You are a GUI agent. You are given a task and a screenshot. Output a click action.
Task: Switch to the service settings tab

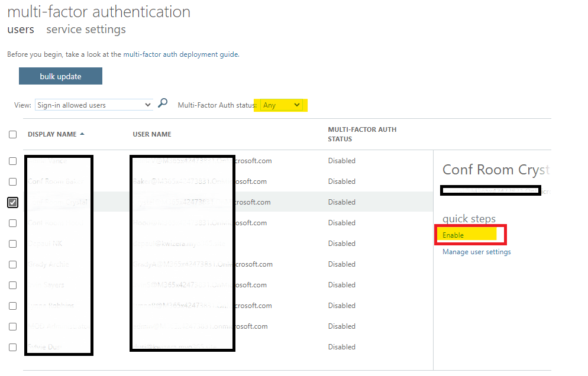85,29
